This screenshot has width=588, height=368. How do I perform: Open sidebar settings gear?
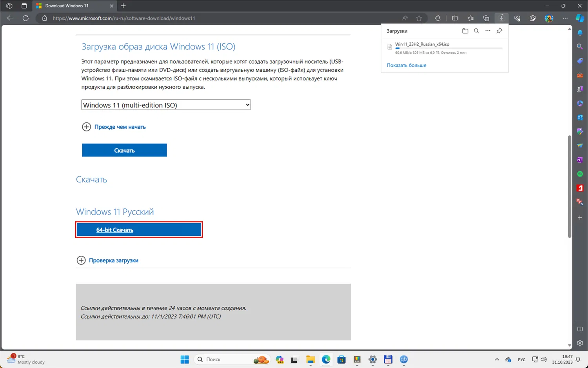coord(580,343)
